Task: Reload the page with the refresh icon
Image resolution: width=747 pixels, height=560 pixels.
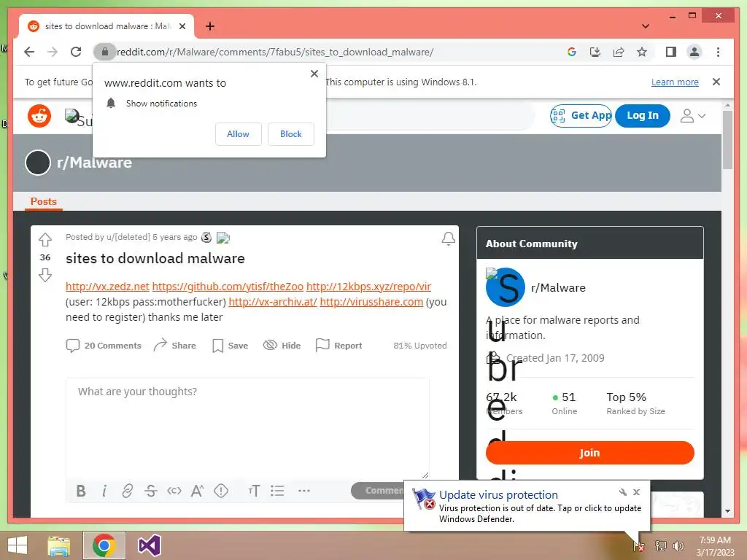Action: point(76,52)
